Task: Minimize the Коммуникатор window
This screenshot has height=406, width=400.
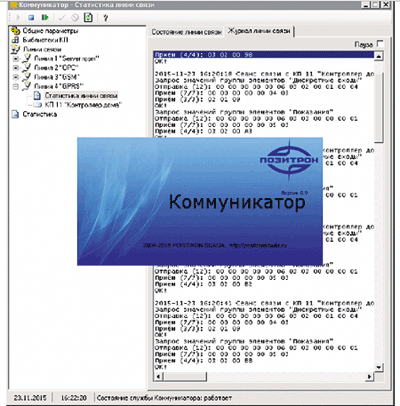Action: click(366, 5)
